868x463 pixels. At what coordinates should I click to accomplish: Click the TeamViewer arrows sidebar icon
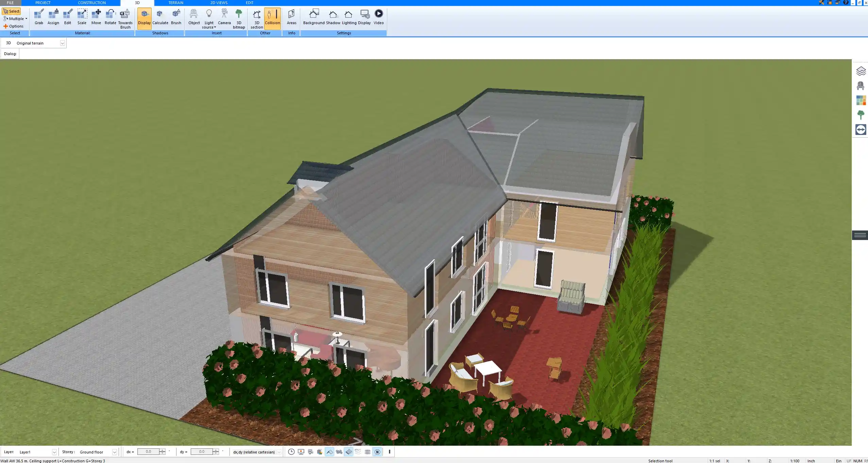pyautogui.click(x=861, y=130)
